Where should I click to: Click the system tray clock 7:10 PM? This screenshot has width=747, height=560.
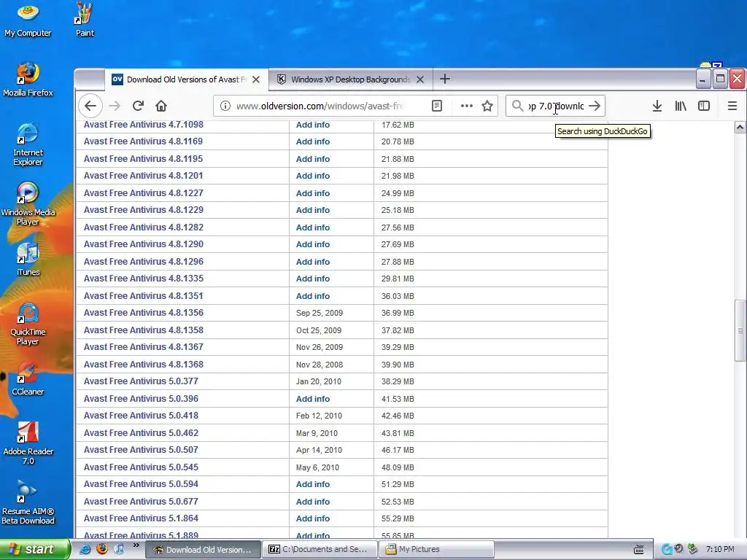pyautogui.click(x=720, y=549)
